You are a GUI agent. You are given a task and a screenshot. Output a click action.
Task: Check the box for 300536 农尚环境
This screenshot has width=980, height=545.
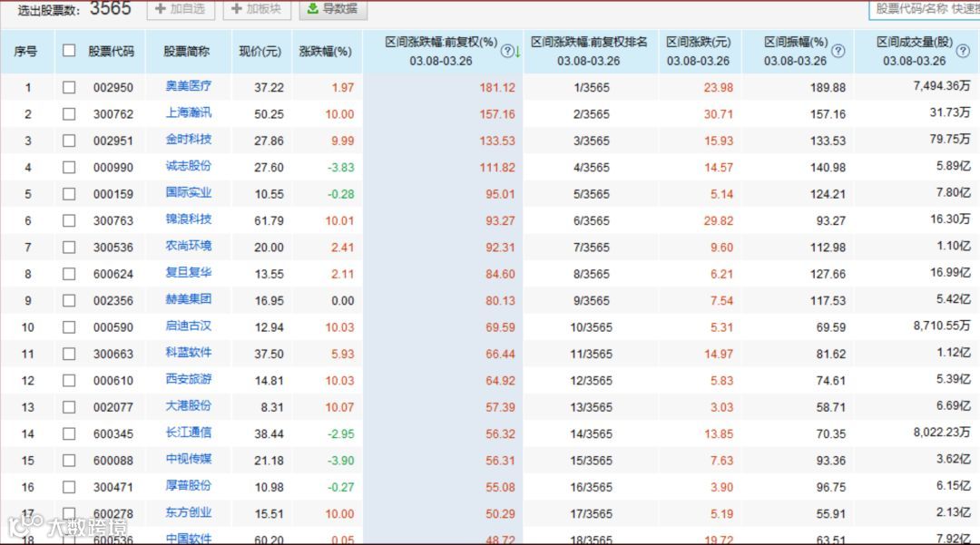tap(69, 248)
